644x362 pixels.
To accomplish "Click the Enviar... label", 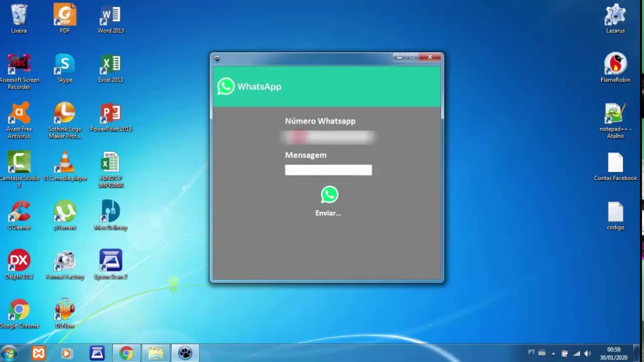I will (328, 213).
